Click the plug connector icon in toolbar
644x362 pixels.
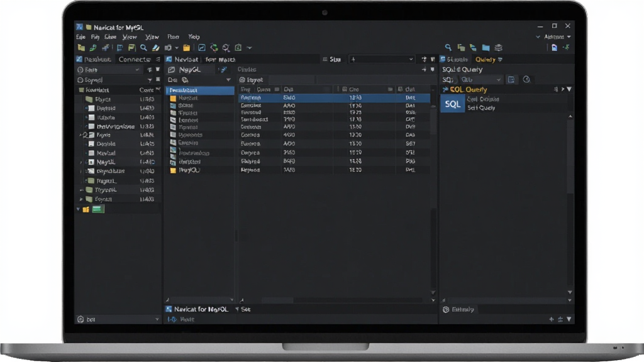(x=106, y=48)
